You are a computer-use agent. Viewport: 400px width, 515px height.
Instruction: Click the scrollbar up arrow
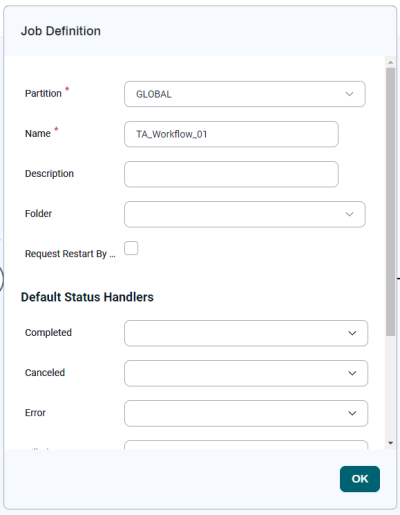tap(390, 62)
